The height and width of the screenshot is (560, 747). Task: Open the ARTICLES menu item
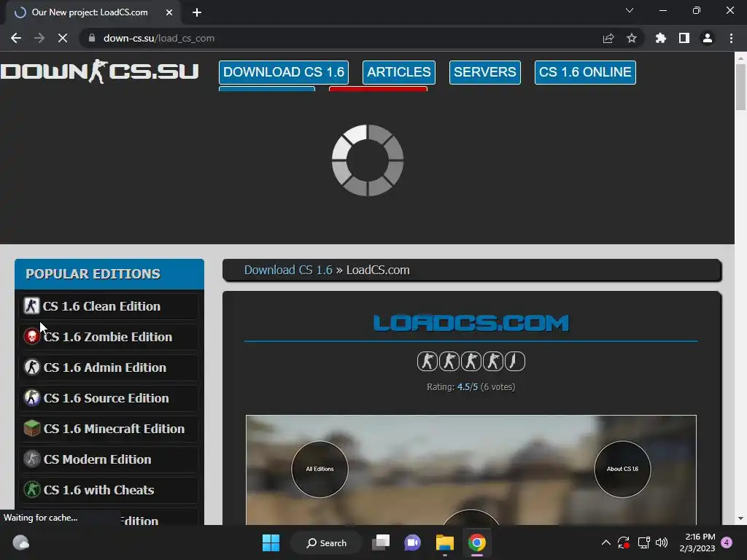399,72
